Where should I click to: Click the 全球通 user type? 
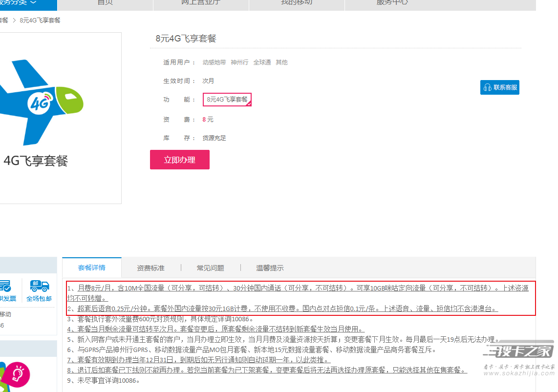tap(262, 62)
